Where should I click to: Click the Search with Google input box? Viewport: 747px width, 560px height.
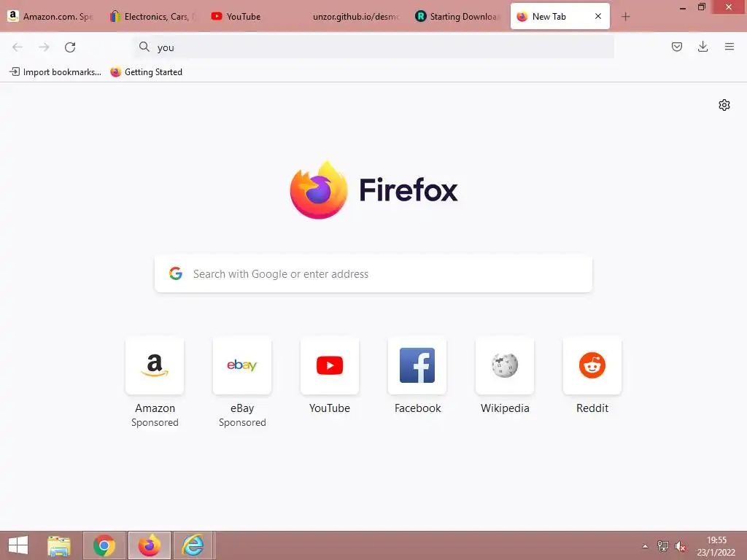click(373, 274)
